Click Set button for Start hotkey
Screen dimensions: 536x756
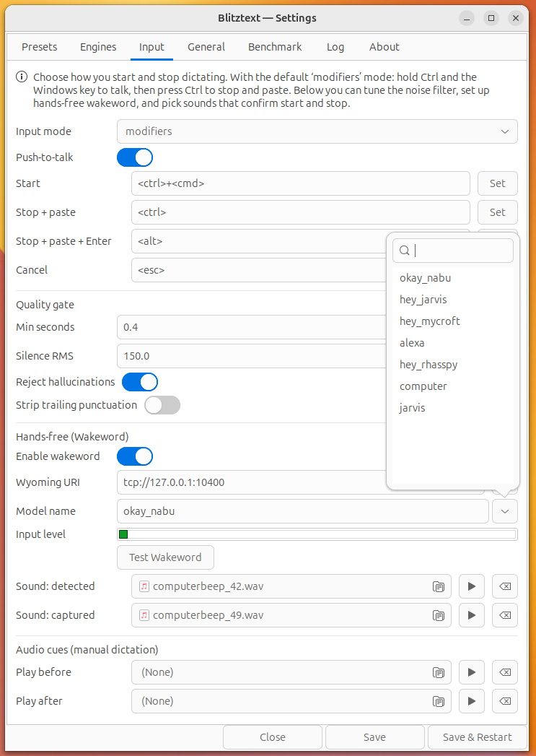point(498,183)
